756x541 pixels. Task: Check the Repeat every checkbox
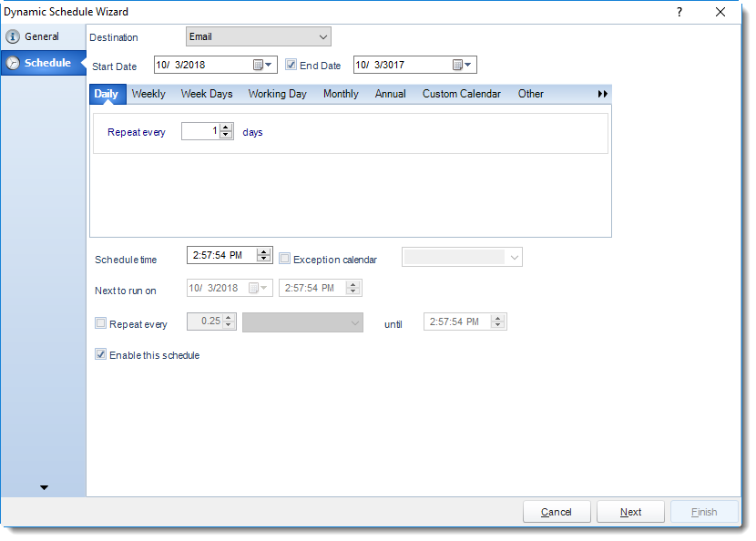[x=100, y=323]
